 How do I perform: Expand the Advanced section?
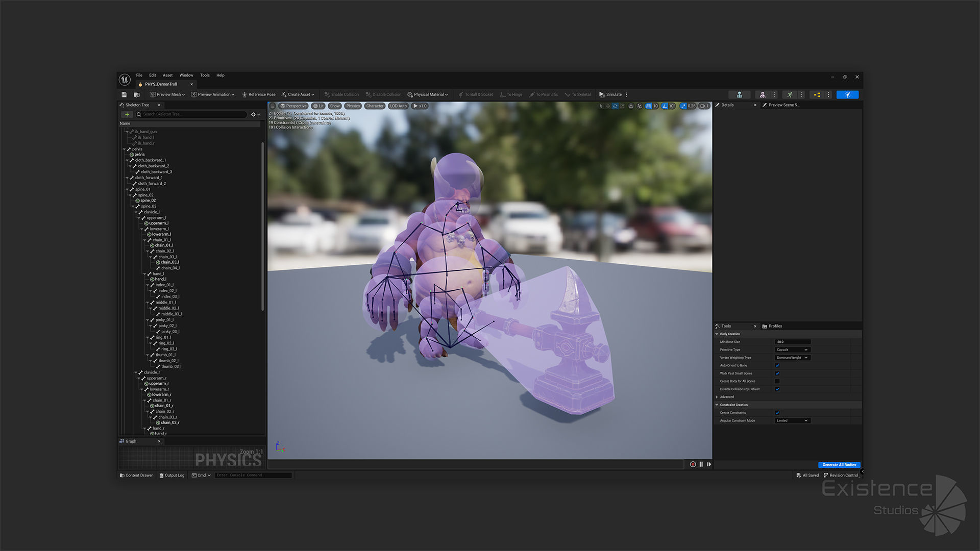tap(717, 397)
